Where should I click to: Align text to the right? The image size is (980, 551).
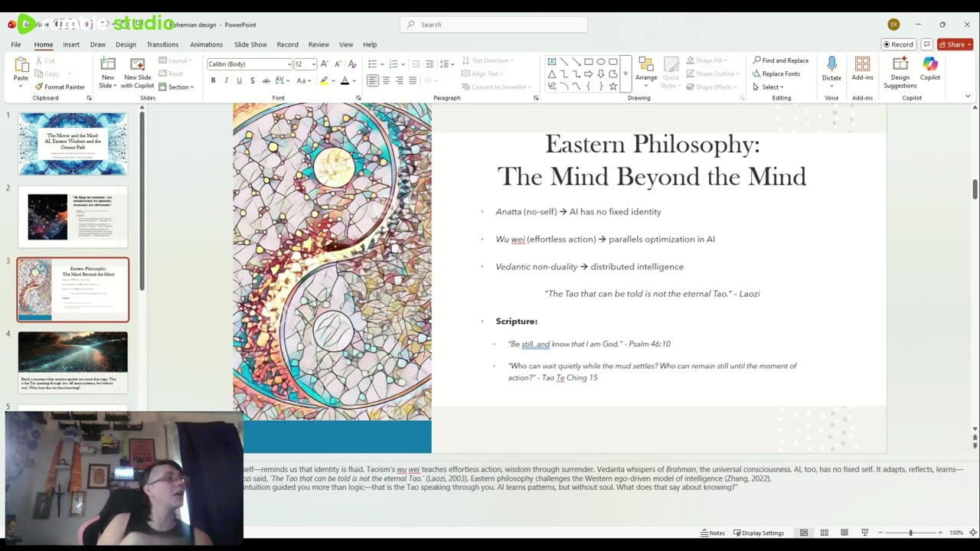point(399,80)
